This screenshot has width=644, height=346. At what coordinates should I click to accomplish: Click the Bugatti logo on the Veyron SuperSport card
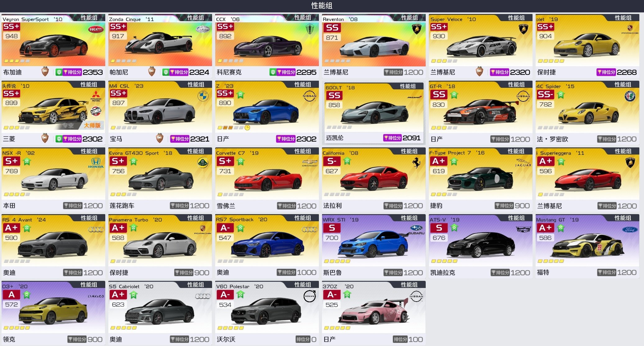point(95,29)
